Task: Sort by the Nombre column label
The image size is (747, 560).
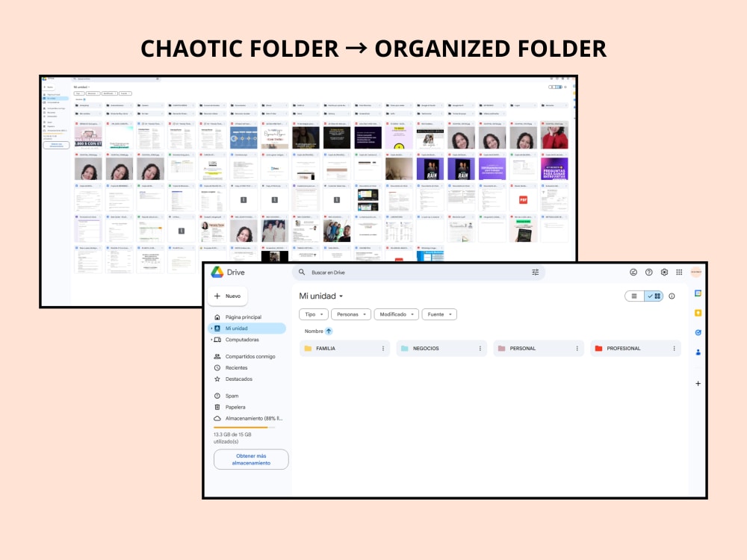Action: tap(314, 331)
